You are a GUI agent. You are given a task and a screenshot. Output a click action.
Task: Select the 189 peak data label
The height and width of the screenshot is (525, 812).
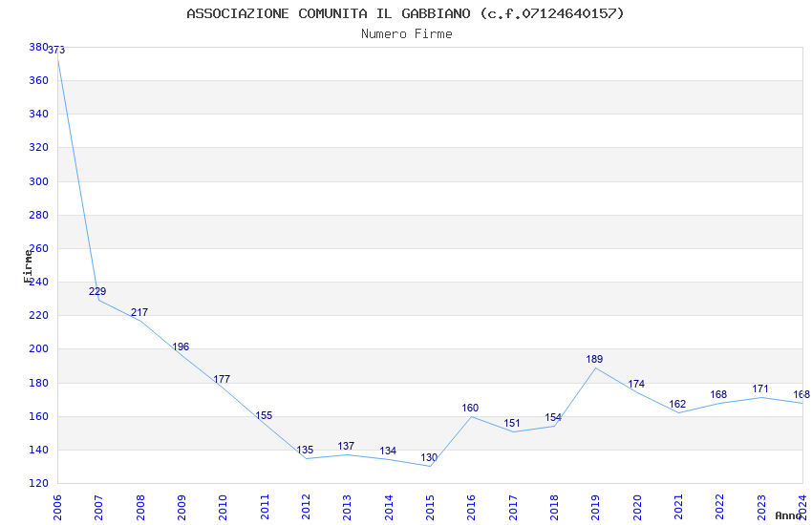(594, 359)
